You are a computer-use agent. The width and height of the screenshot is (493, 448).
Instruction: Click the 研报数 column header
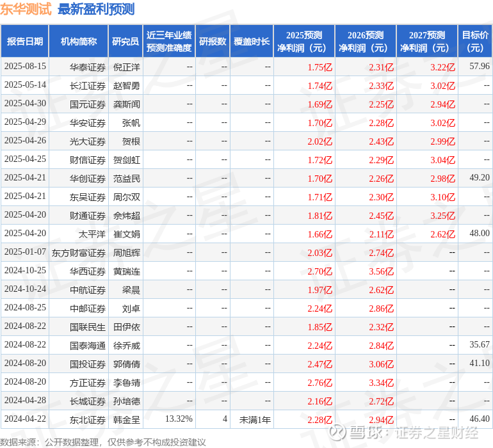pyautogui.click(x=213, y=41)
